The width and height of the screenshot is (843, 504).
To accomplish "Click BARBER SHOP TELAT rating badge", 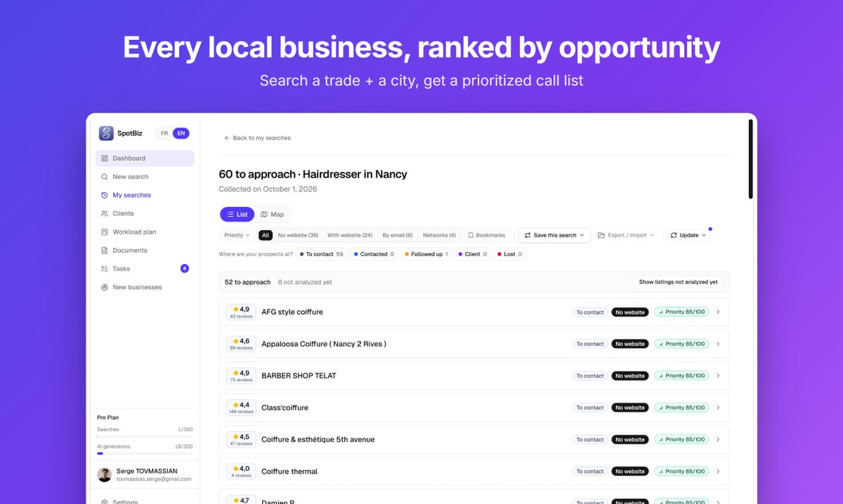I will [x=241, y=376].
